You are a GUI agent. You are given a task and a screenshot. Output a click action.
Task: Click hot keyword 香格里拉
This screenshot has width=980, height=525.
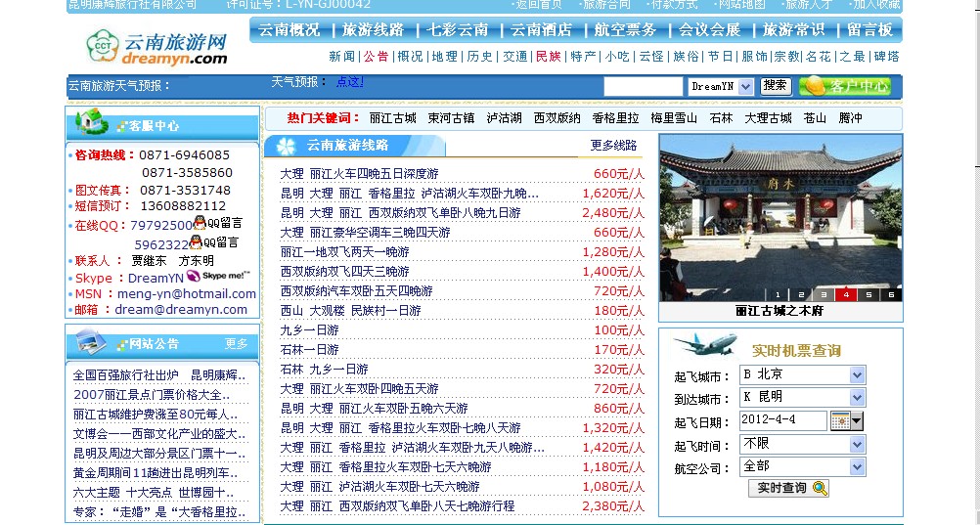point(615,118)
